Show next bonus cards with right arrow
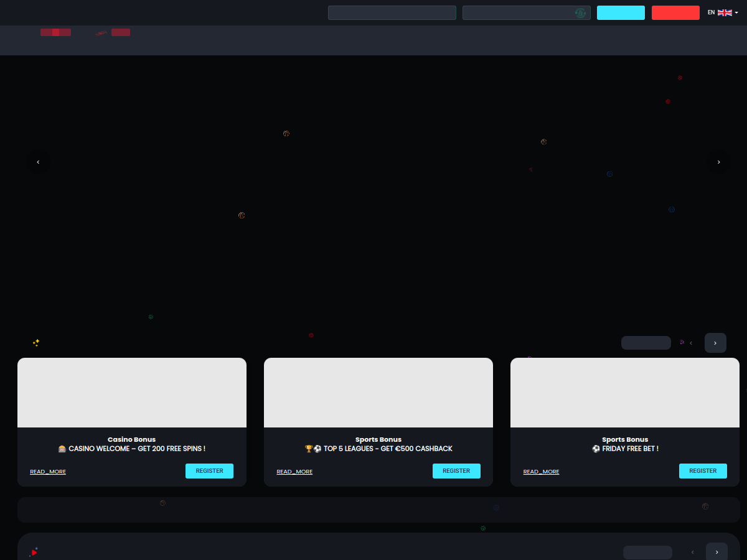This screenshot has height=560, width=747. (x=715, y=343)
